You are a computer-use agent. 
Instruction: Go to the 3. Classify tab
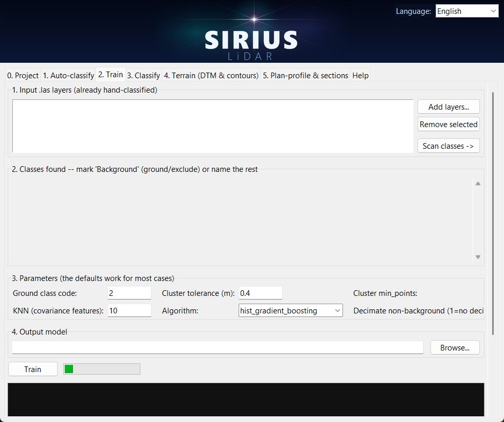(x=143, y=76)
